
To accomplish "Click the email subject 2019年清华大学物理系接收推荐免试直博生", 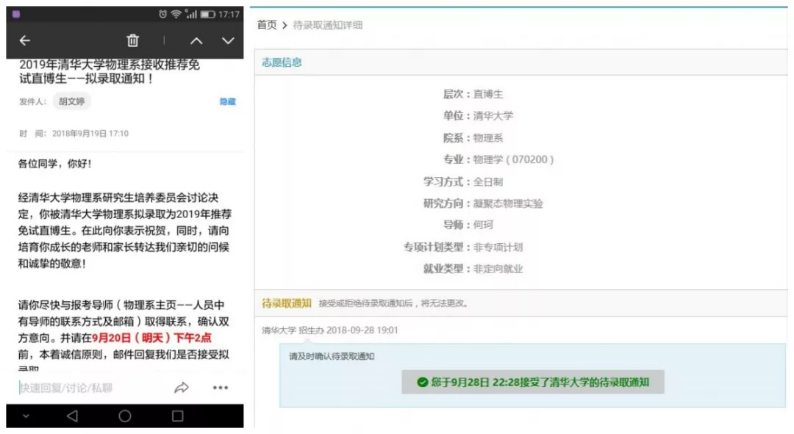I will [x=109, y=71].
